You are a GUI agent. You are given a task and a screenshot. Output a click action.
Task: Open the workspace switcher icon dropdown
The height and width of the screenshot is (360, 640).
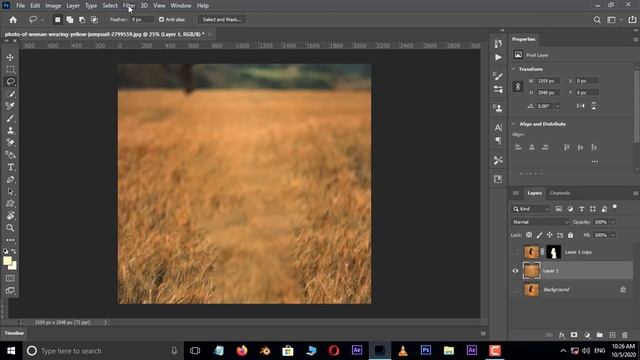[614, 20]
